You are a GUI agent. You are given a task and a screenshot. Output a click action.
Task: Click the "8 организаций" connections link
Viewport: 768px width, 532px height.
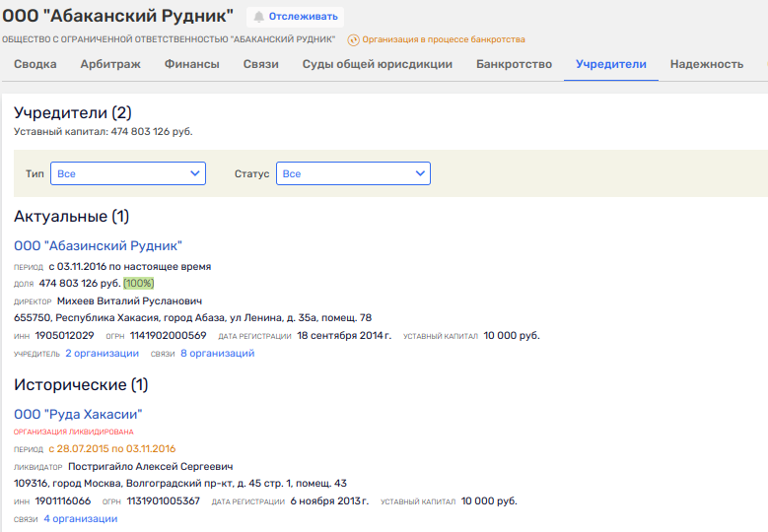click(218, 354)
